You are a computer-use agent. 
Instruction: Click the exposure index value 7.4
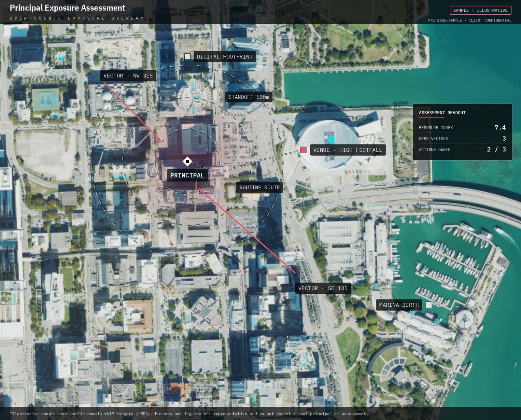500,127
